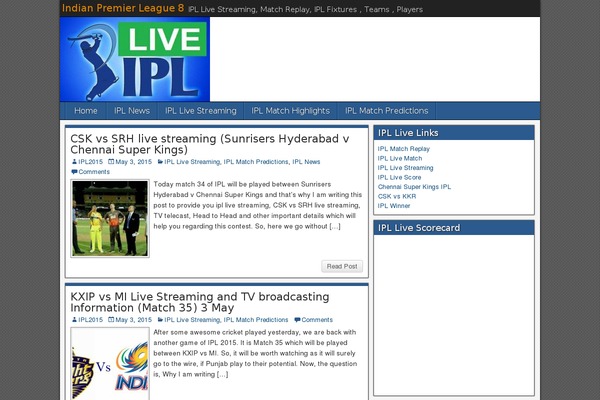
Task: Click the Read Post button
Action: [342, 266]
